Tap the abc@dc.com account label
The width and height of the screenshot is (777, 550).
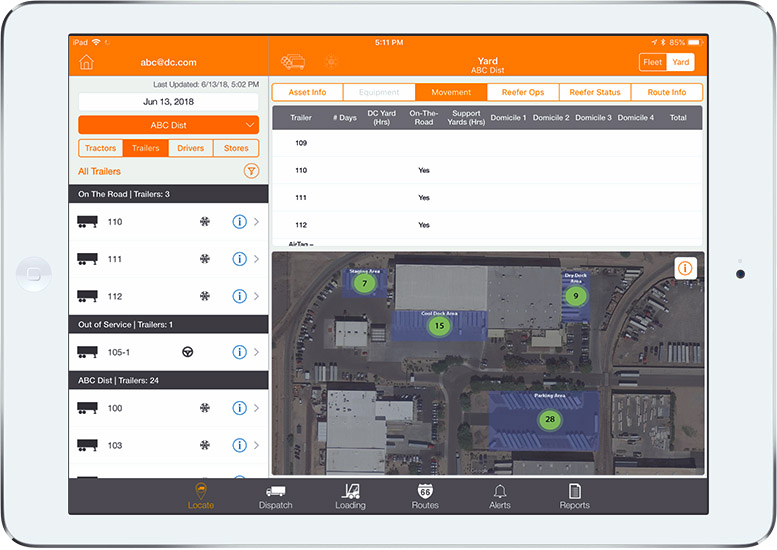(x=168, y=62)
